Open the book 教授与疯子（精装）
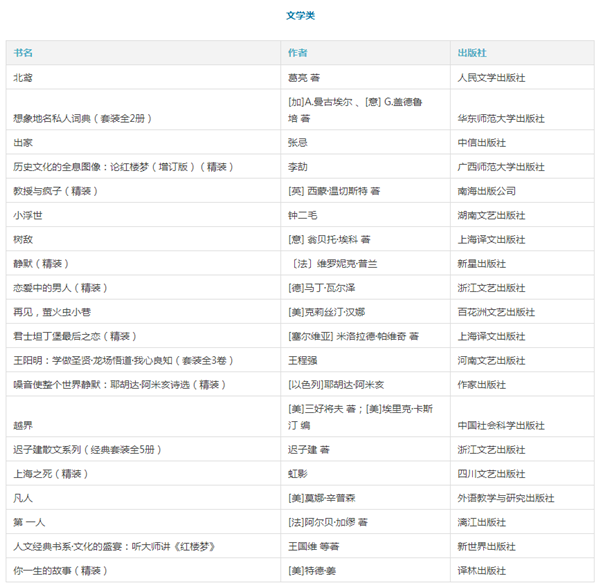Image resolution: width=600 pixels, height=587 pixels. point(54,190)
